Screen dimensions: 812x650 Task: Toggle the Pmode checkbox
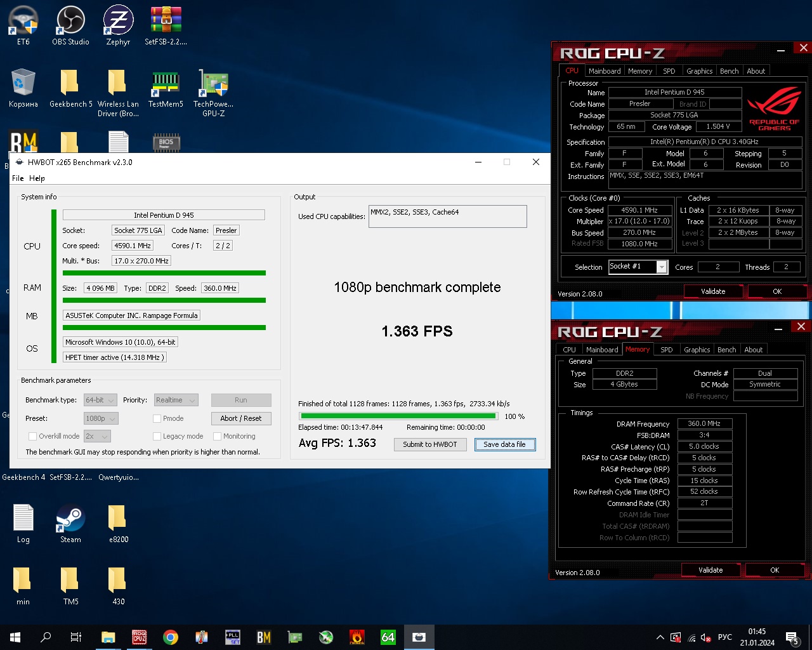tap(157, 418)
